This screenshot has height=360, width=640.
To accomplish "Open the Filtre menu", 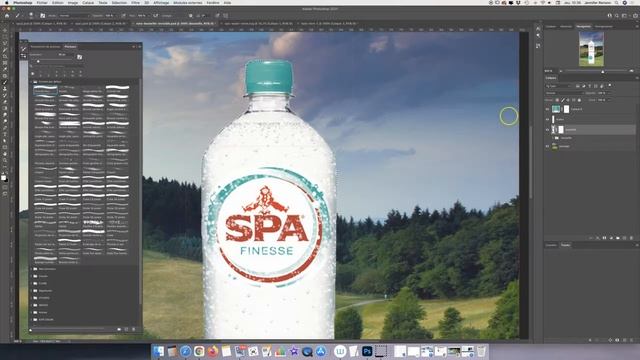I will (136, 2).
